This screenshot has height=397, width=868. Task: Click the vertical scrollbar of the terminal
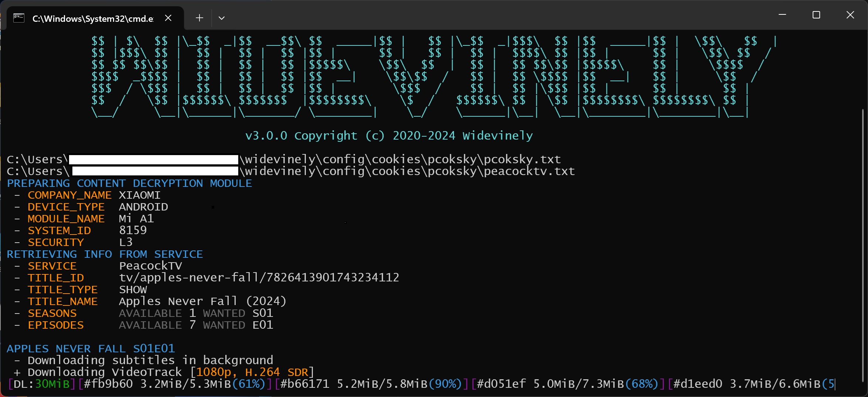click(863, 246)
